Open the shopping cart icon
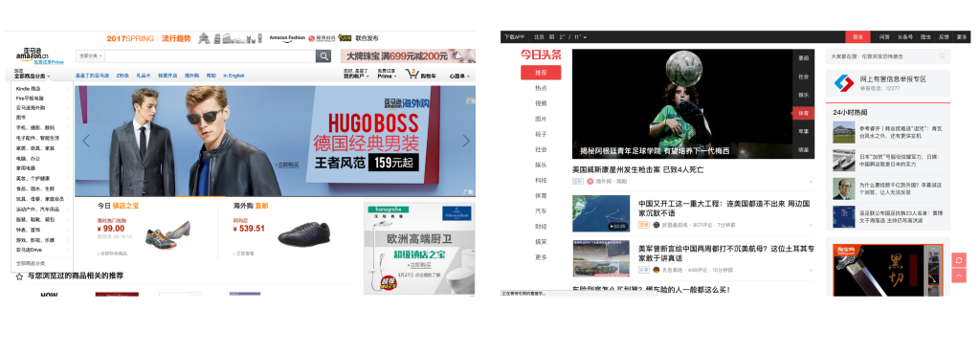 pyautogui.click(x=412, y=75)
